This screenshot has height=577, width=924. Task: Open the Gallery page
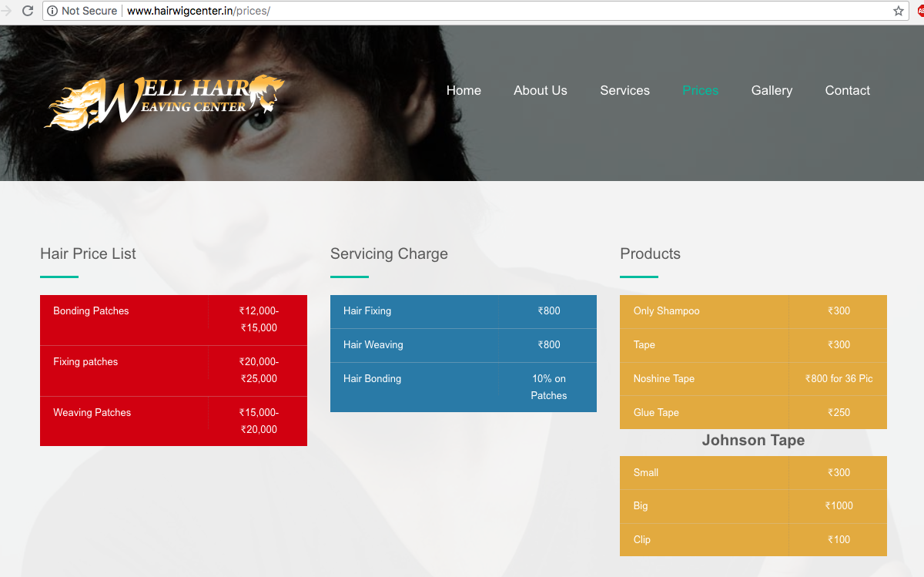772,90
